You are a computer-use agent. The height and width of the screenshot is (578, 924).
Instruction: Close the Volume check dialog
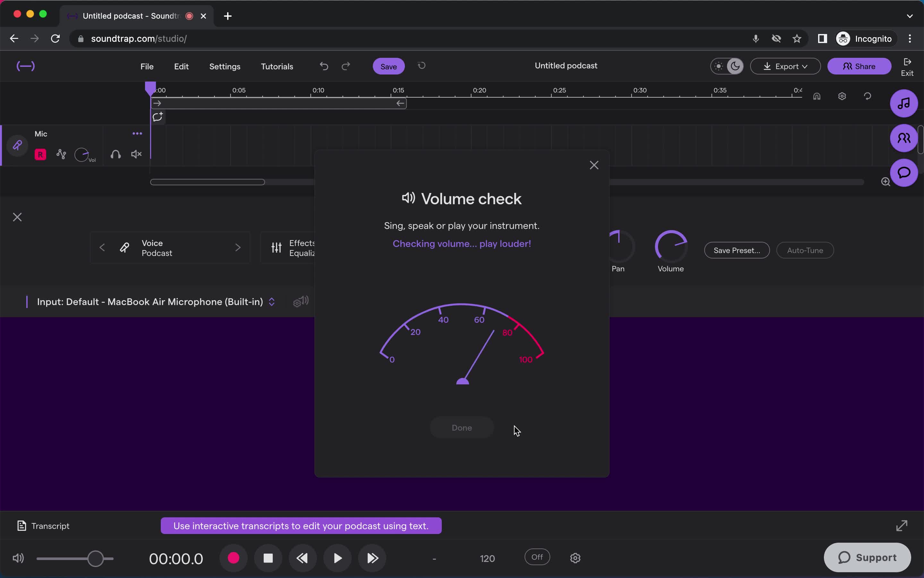(x=594, y=165)
